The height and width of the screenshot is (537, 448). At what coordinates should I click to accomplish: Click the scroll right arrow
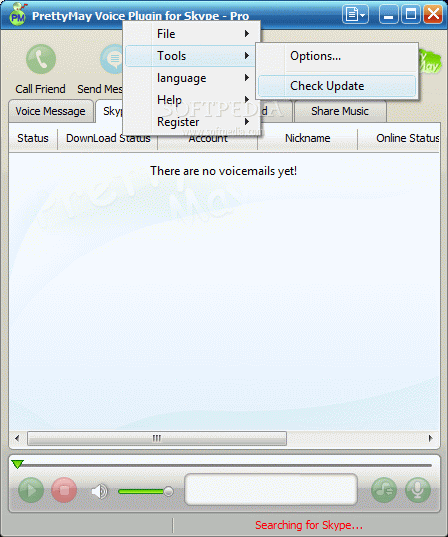click(x=431, y=438)
